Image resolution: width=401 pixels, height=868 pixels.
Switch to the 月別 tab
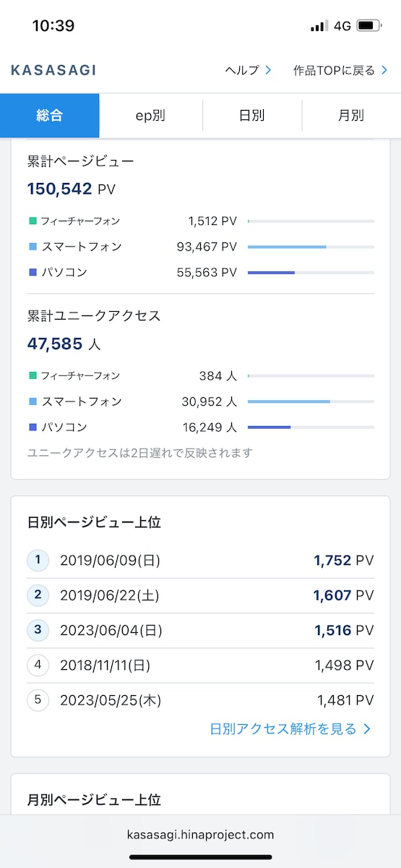[x=351, y=116]
